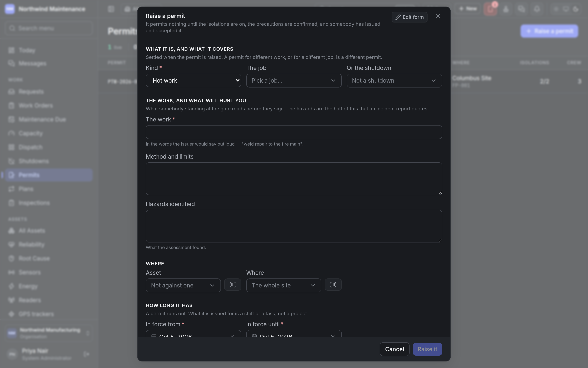Viewport: 588px width, 368px height.
Task: Expand the Where dropdown The whole site
Action: pyautogui.click(x=284, y=285)
